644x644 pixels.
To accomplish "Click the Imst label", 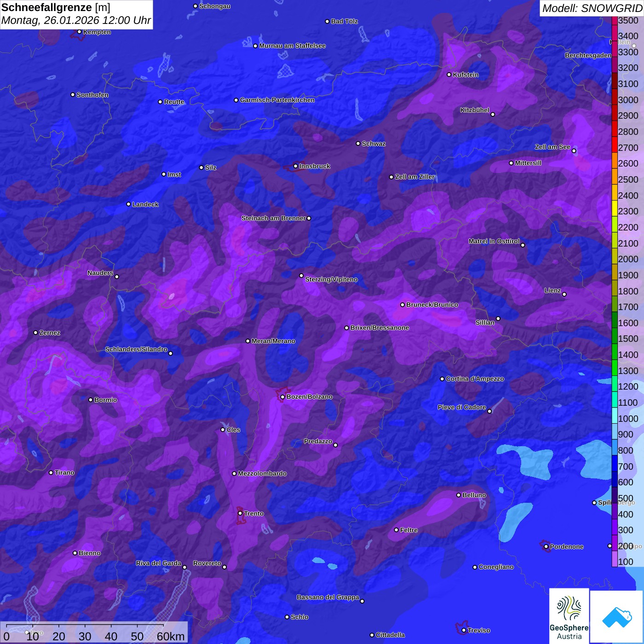I will (x=174, y=174).
